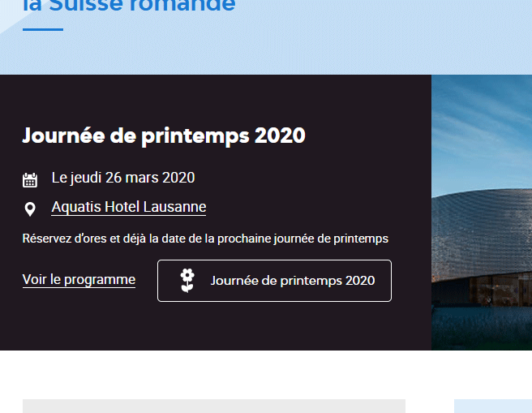Click the white gap below the dark banner
This screenshot has height=413, width=532.
click(243, 373)
